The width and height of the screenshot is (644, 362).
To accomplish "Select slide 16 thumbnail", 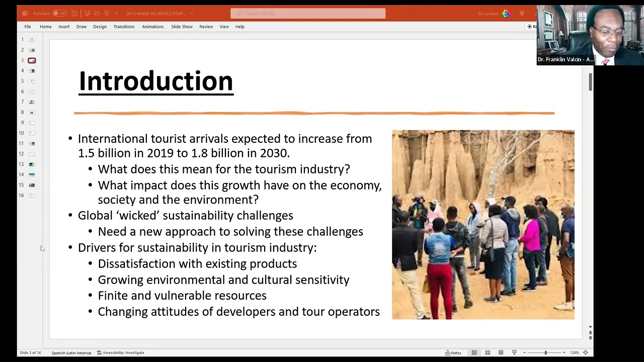I will pyautogui.click(x=32, y=196).
